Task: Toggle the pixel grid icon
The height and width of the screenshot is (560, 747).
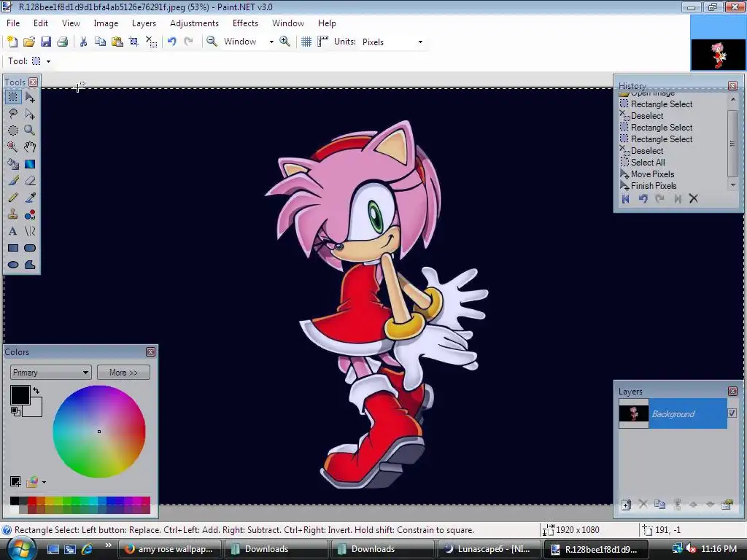Action: (x=306, y=42)
